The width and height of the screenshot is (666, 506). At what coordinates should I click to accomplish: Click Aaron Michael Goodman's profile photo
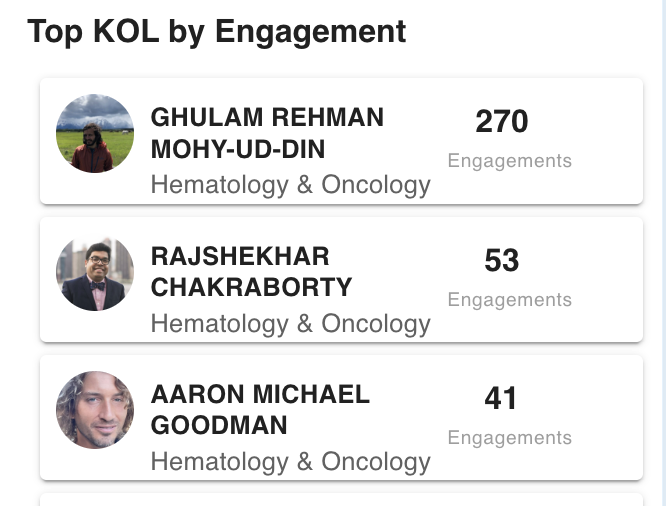point(94,410)
